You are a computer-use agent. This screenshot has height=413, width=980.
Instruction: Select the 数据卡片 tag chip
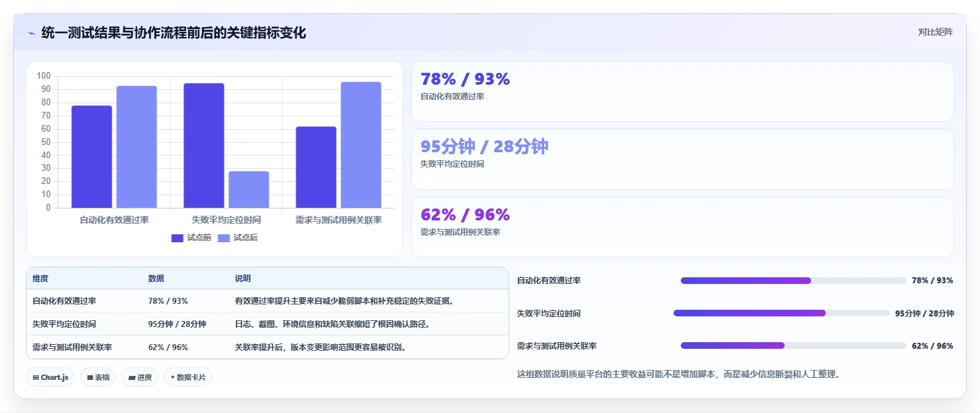[188, 377]
